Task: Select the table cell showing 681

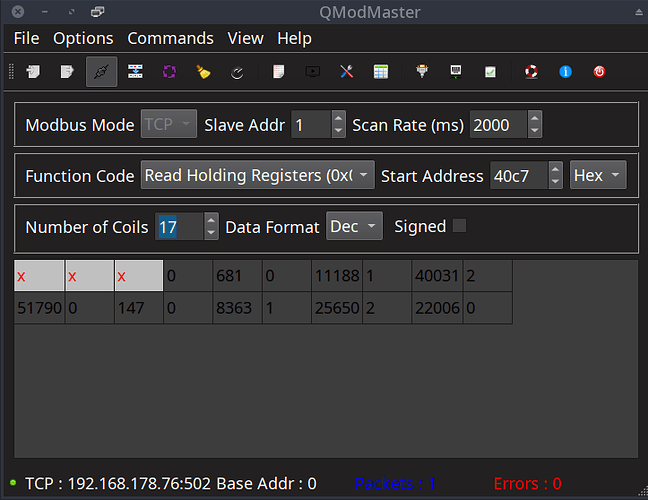Action: (237, 276)
